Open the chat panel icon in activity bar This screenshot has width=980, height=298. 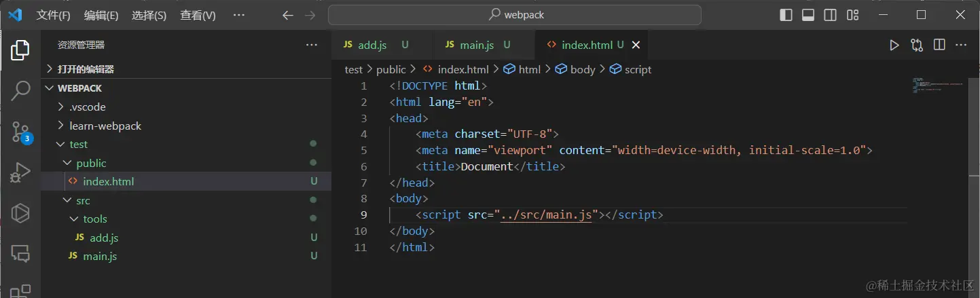[x=20, y=254]
